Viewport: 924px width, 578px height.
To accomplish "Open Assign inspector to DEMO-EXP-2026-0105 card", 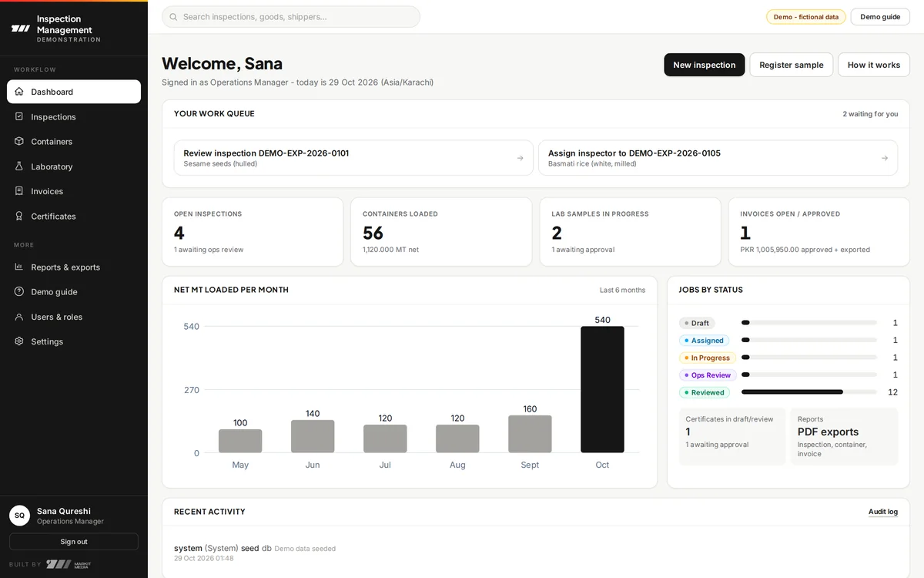I will [718, 158].
